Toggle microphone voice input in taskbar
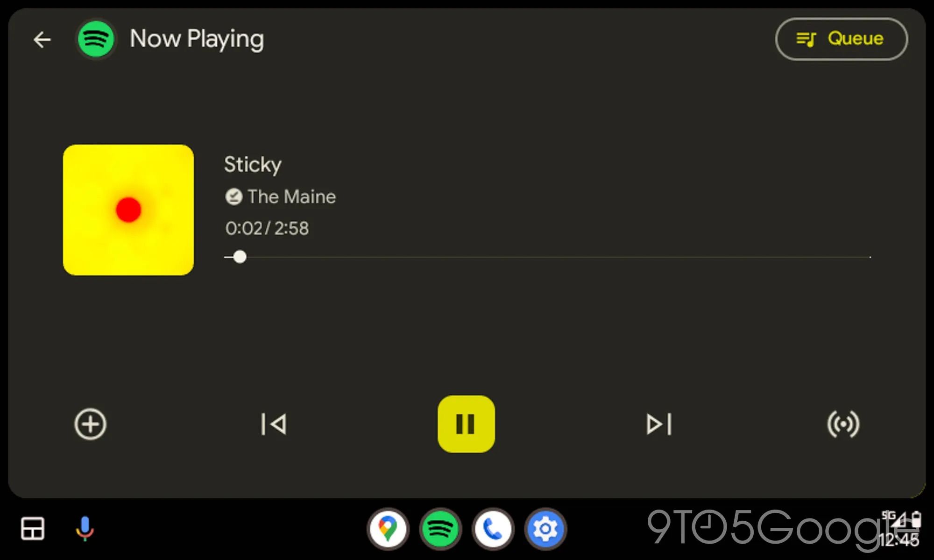Viewport: 934px width, 560px height. click(83, 530)
